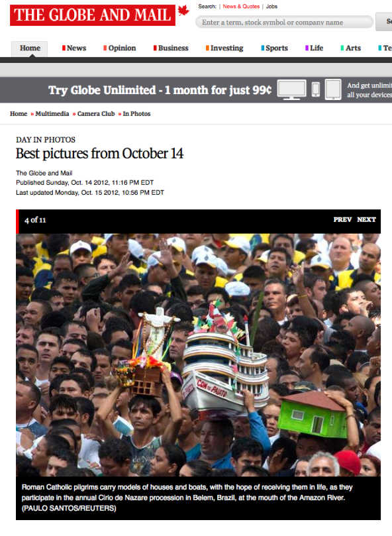The image size is (392, 536).
Task: Go to the Home tab
Action: [x=30, y=48]
